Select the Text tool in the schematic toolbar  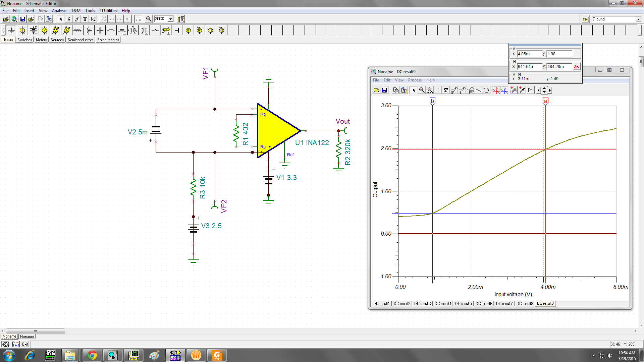click(85, 19)
